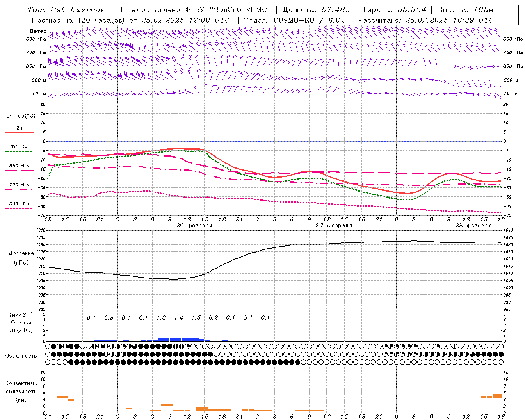This screenshot has width=525, height=420.
Task: Click the 1.2 precipitation value
Action: click(x=161, y=317)
